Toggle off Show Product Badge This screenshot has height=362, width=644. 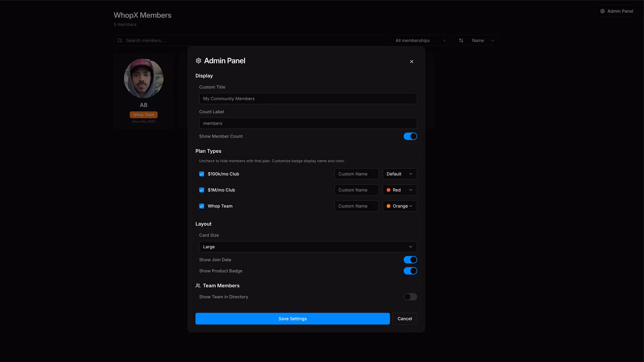pos(410,270)
